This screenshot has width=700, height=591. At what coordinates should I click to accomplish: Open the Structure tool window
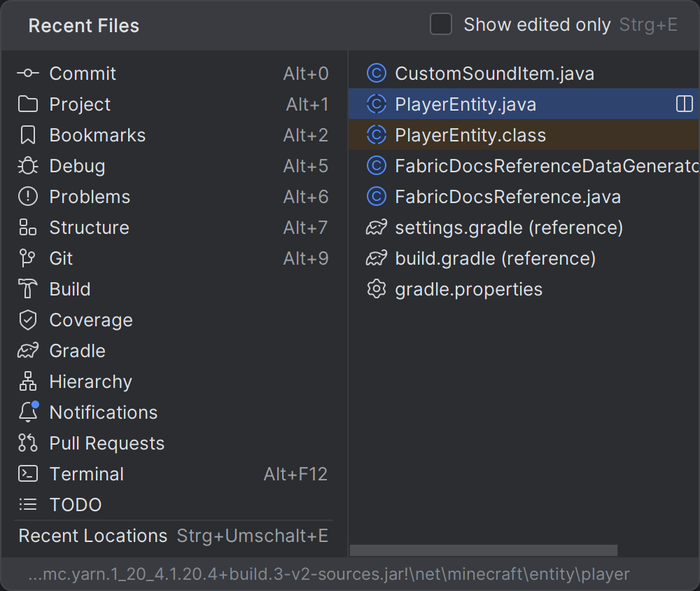tap(89, 228)
